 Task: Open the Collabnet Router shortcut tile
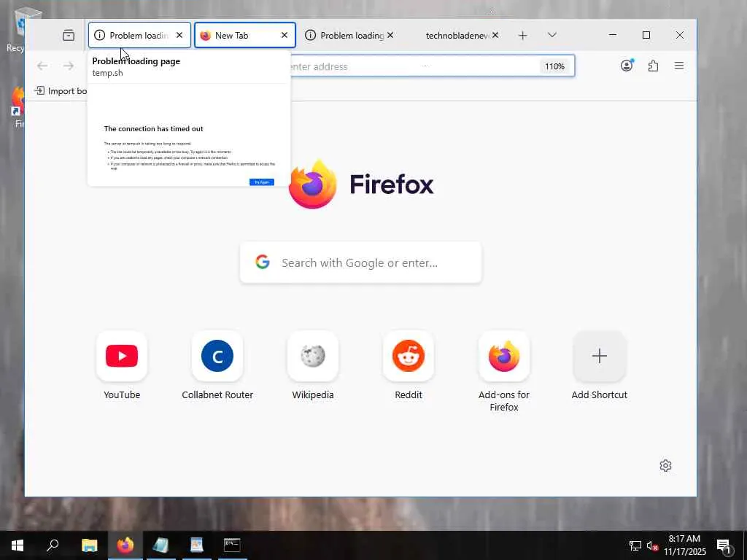pos(217,356)
